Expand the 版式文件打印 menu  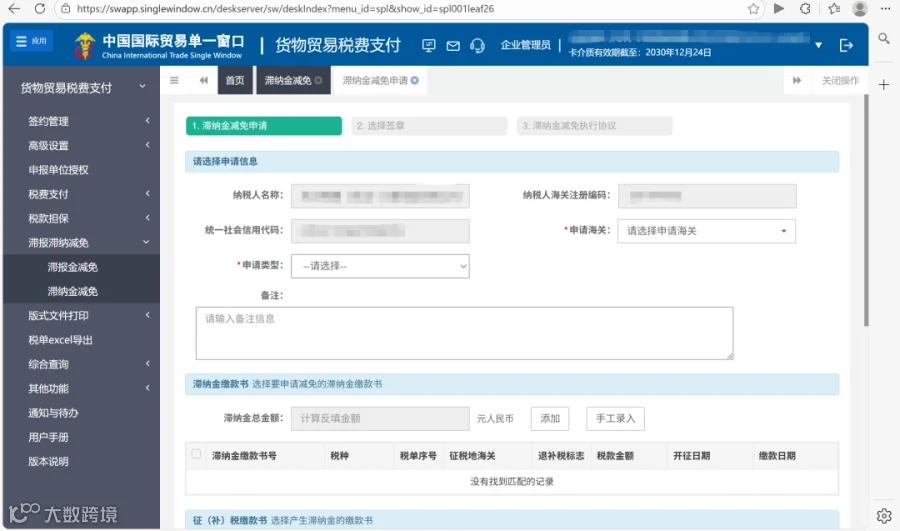82,316
